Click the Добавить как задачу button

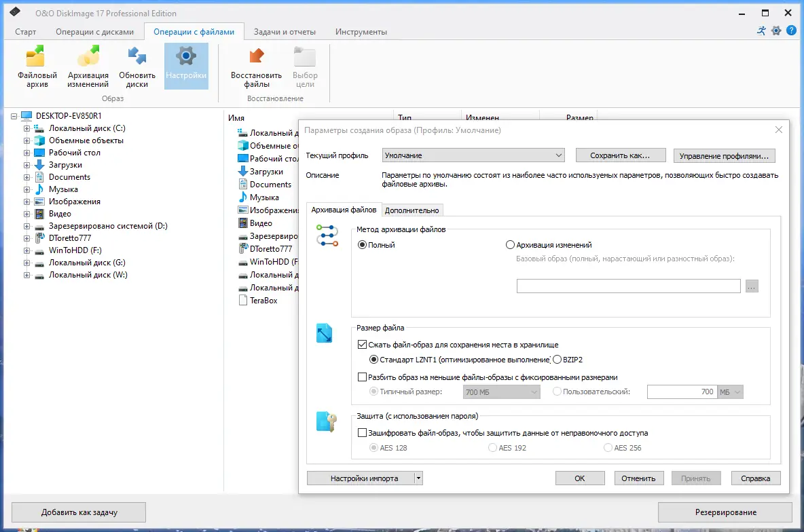79,512
